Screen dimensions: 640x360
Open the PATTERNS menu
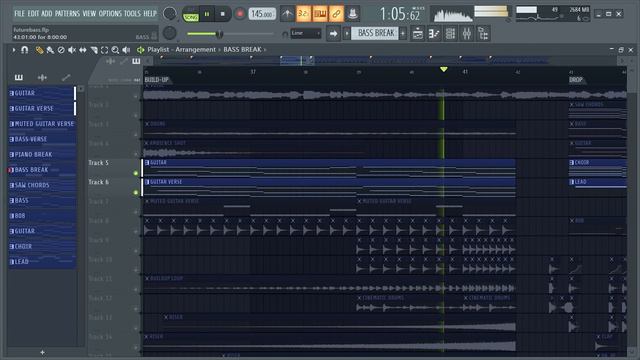pos(67,13)
